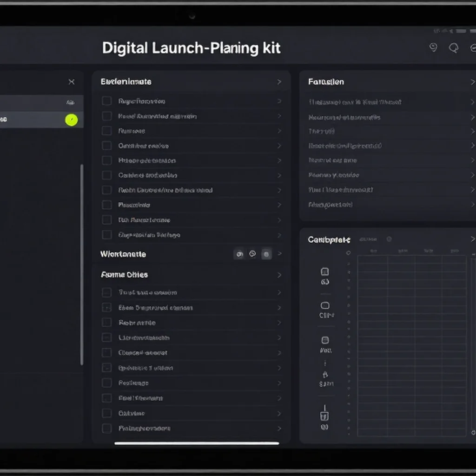Toggle the green check circle in the sidebar

[x=71, y=120]
